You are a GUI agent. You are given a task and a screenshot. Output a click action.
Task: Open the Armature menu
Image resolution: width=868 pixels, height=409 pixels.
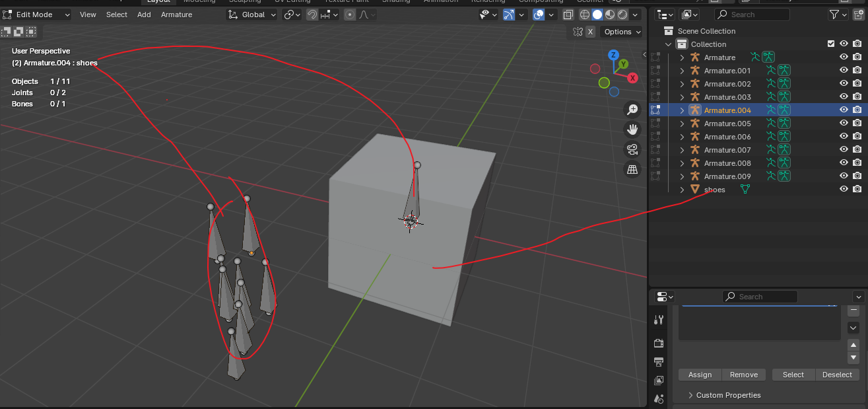[x=177, y=15]
